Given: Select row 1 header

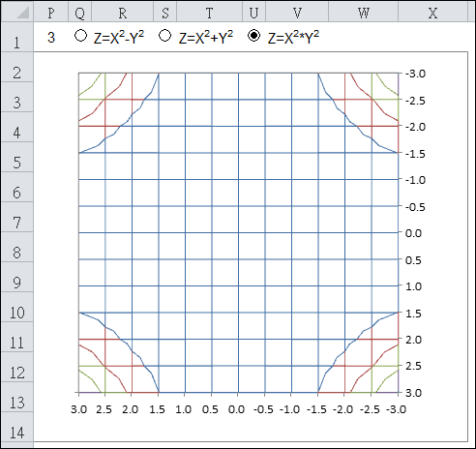Looking at the screenshot, I should pyautogui.click(x=16, y=37).
